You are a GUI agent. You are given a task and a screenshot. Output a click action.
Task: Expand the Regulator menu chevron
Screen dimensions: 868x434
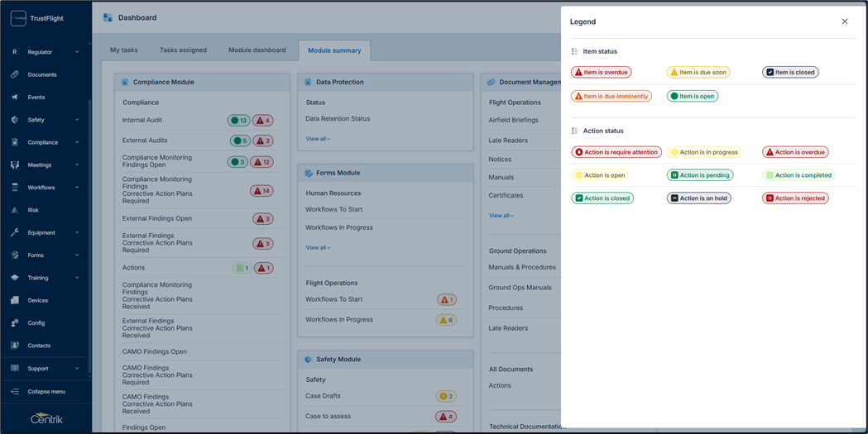click(x=78, y=52)
